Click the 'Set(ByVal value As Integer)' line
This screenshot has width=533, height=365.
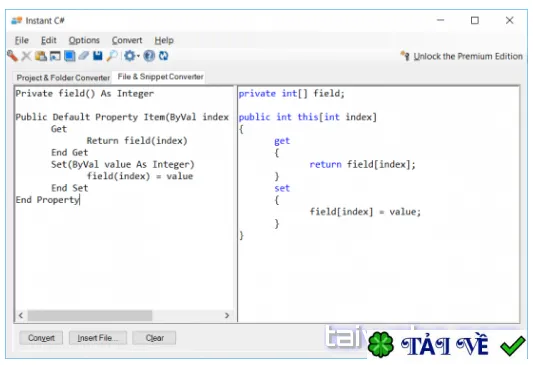123,164
